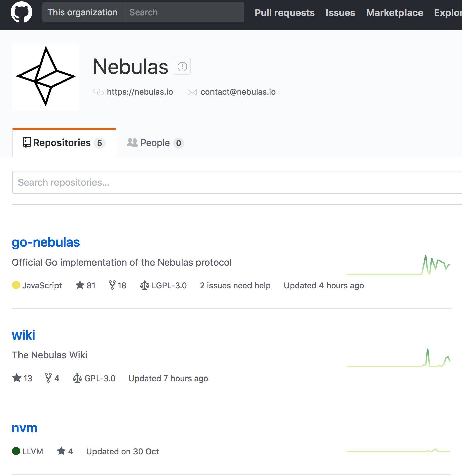Click Updated on 30 Oct text

(x=123, y=451)
